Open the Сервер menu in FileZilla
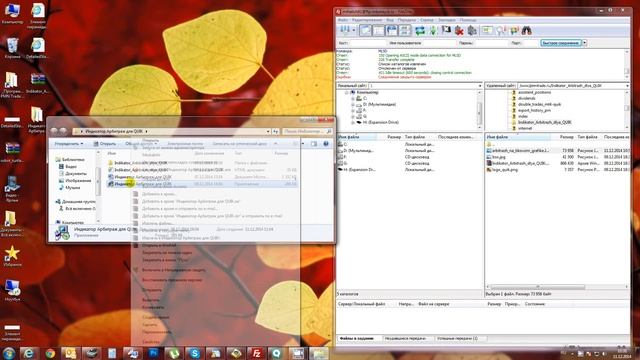640x360 pixels. coord(427,20)
